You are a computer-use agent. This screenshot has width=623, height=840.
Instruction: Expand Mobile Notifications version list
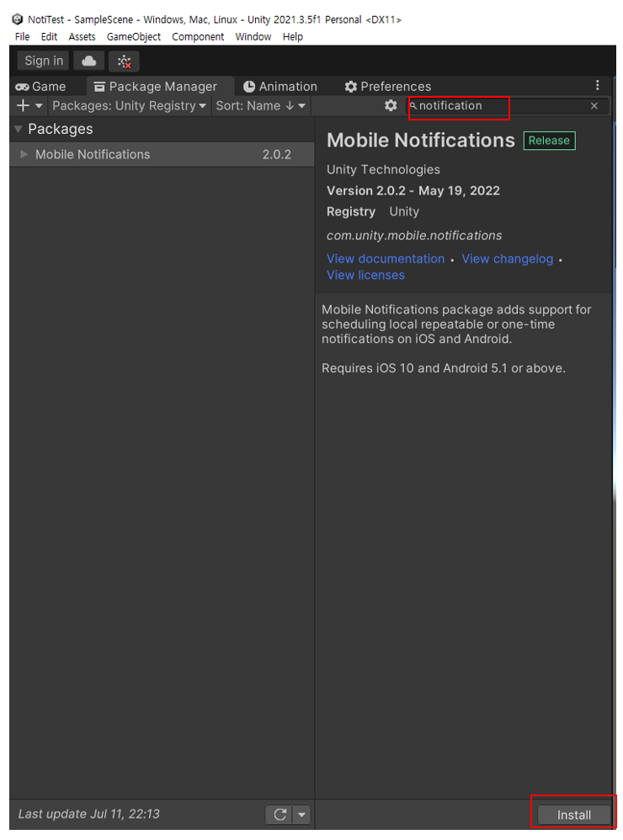click(24, 154)
